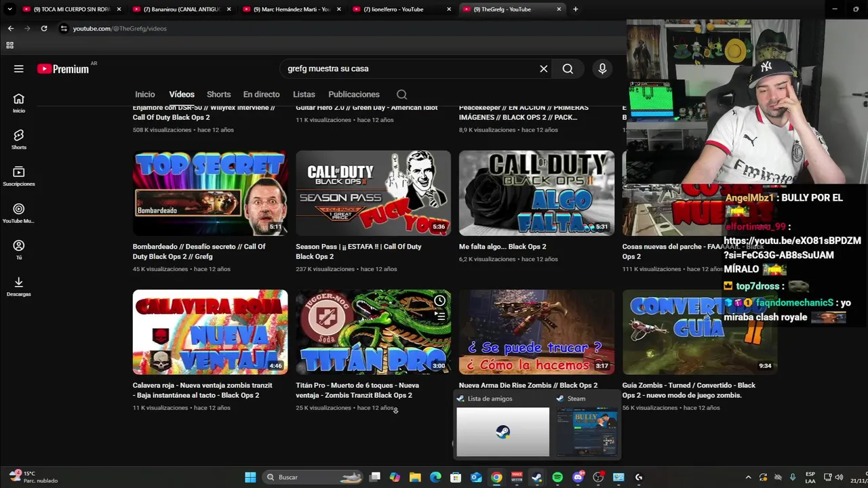Go to the YouTube Premium home logo
Image resolution: width=868 pixels, height=488 pixels.
[63, 68]
